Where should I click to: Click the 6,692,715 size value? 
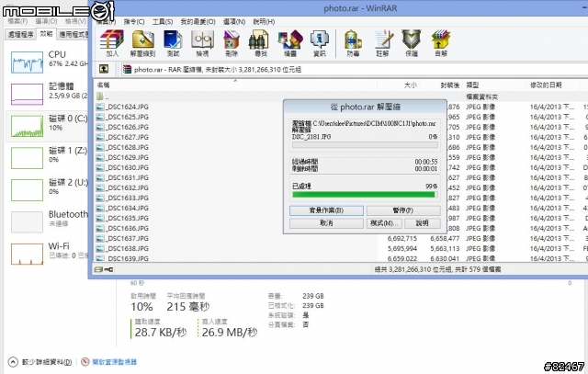point(402,239)
